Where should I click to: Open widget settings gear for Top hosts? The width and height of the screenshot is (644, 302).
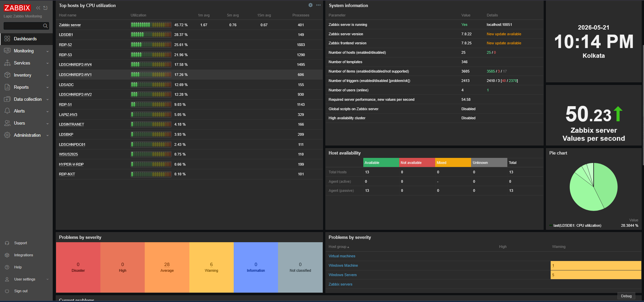click(311, 5)
